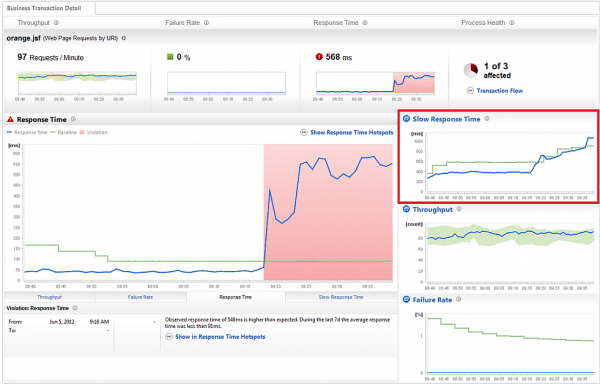Click the 97 Requests per Minute sparkline chart
600x384 pixels.
pyautogui.click(x=77, y=83)
